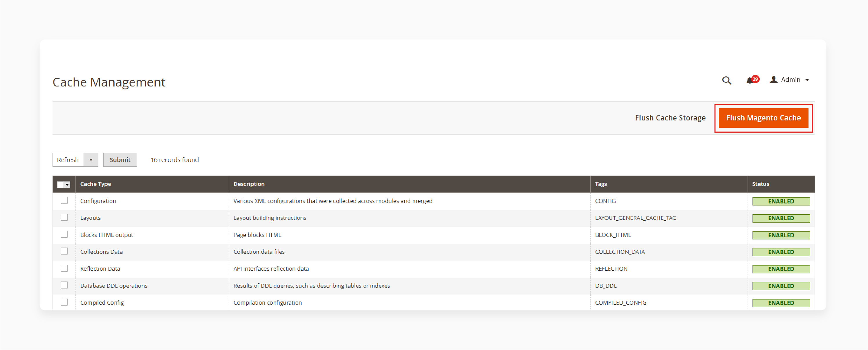Viewport: 868px width, 350px height.
Task: Click Flush Magento Cache button
Action: [x=763, y=118]
